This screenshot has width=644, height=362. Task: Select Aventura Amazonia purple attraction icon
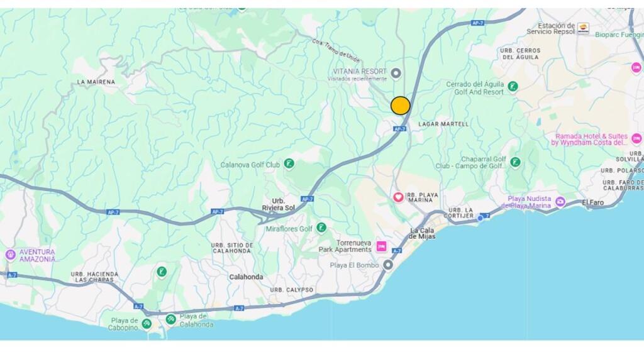(10, 255)
